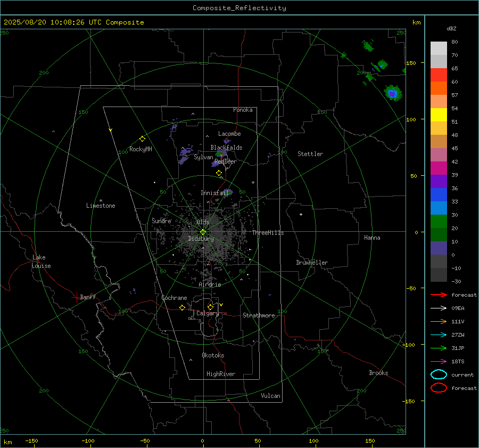The width and height of the screenshot is (479, 448).
Task: Click the Hanna town label
Action: tap(372, 238)
